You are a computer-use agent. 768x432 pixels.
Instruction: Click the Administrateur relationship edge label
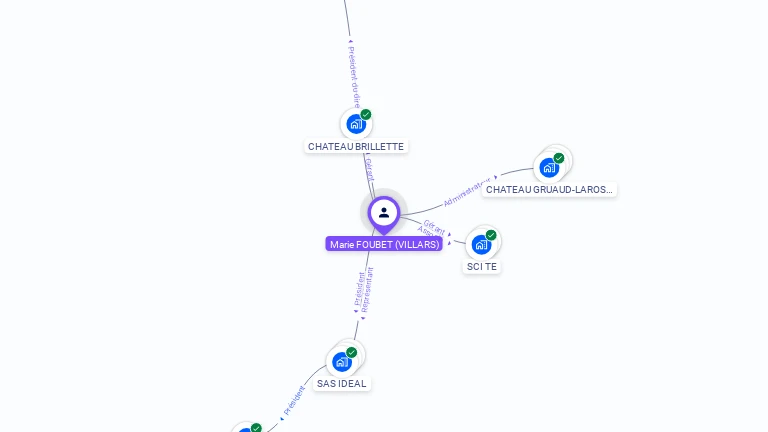pos(467,192)
